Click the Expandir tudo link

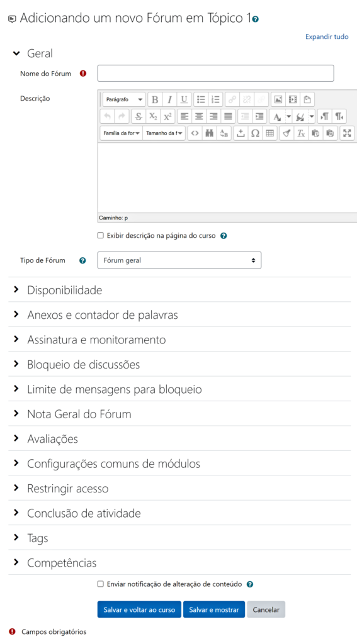(x=327, y=36)
